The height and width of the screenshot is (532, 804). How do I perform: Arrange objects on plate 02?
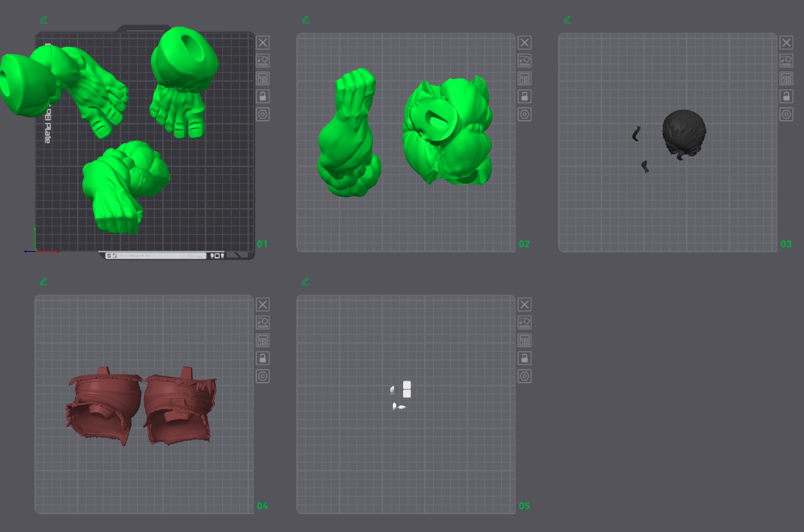tap(524, 78)
